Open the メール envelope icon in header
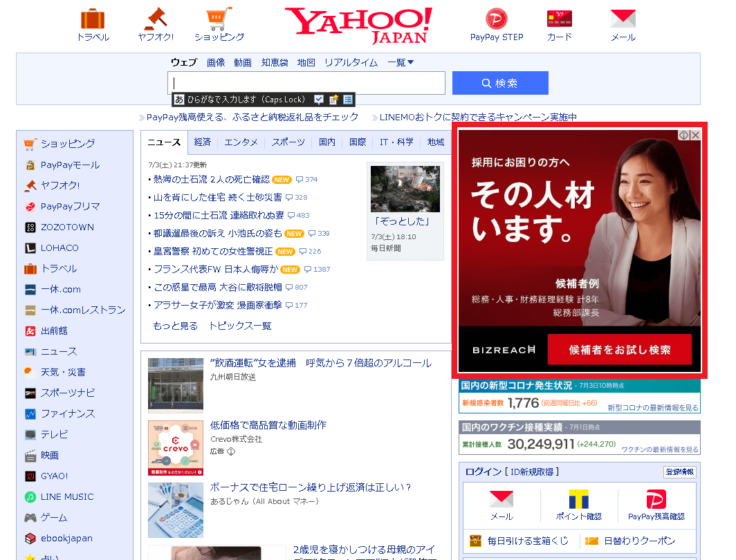736x560 pixels. tap(623, 19)
